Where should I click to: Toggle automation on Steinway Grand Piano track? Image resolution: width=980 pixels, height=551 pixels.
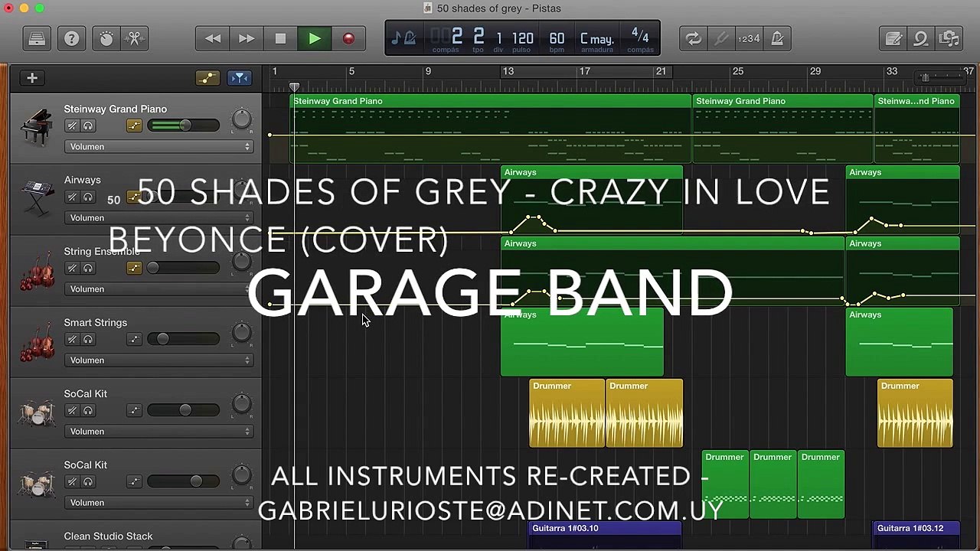pos(134,126)
